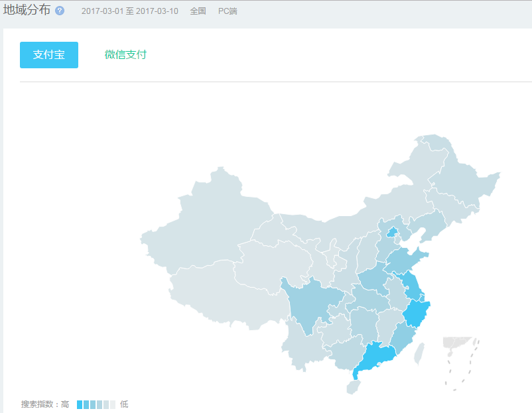This screenshot has height=413, width=532.
Task: Click the lightest gray legend swatch
Action: pyautogui.click(x=113, y=404)
